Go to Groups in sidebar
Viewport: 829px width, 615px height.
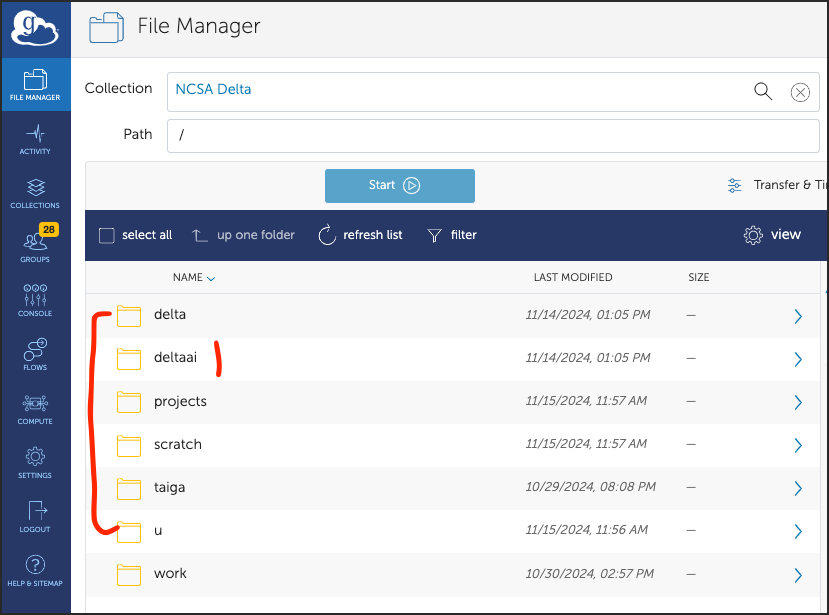[x=35, y=246]
